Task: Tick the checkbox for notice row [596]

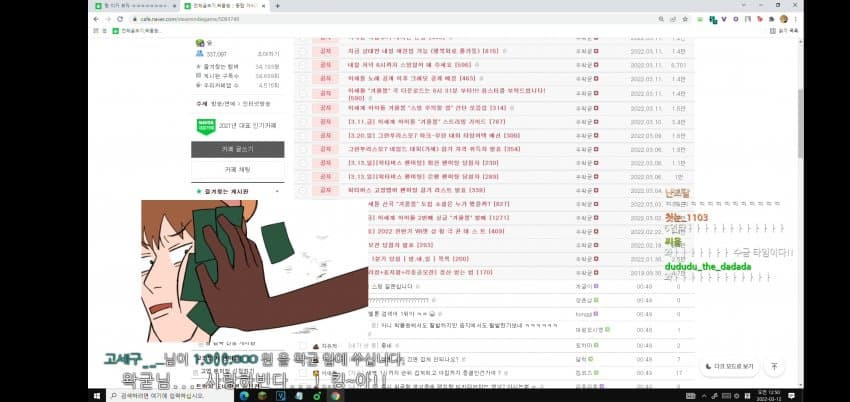Action: (x=302, y=65)
